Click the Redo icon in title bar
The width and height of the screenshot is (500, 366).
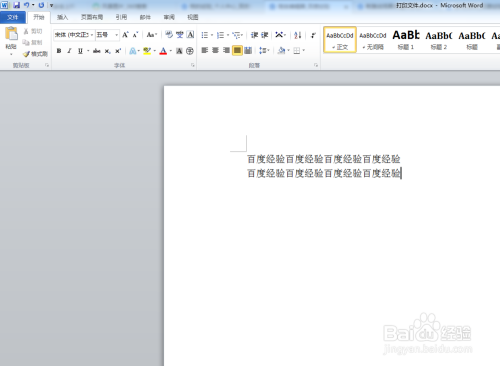pyautogui.click(x=41, y=5)
